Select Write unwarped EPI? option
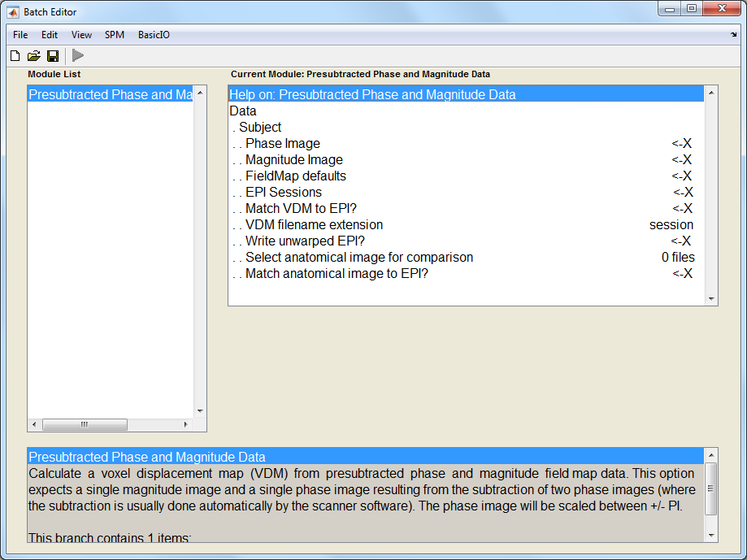 305,241
